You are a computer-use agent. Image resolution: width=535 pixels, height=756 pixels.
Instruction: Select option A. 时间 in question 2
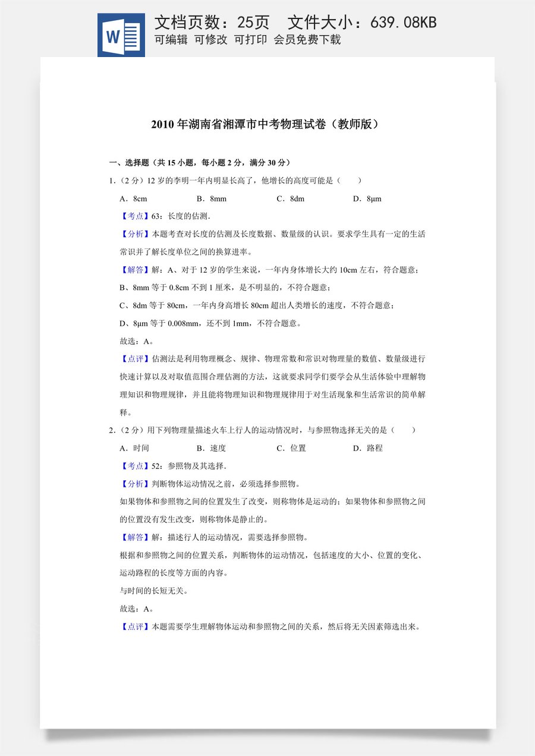(134, 448)
